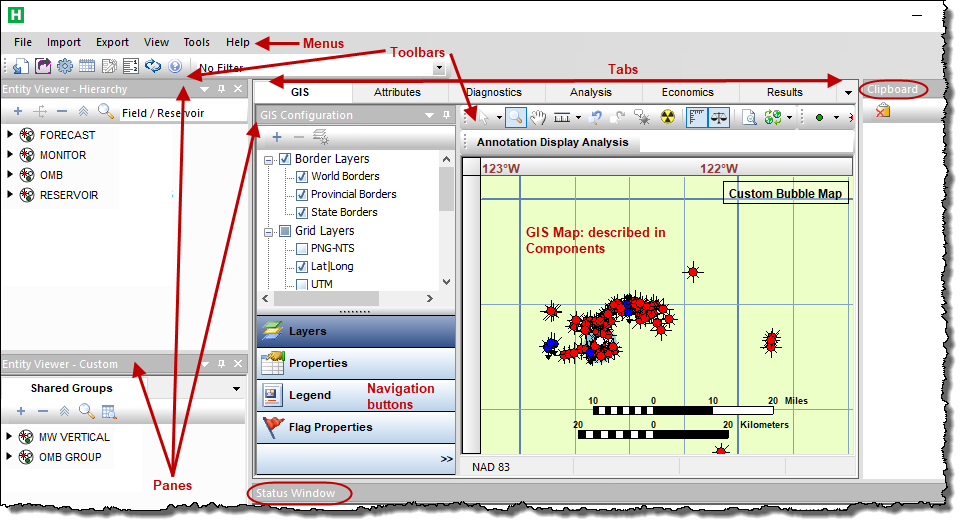
Task: Uncheck the World Borders layer
Action: click(302, 177)
